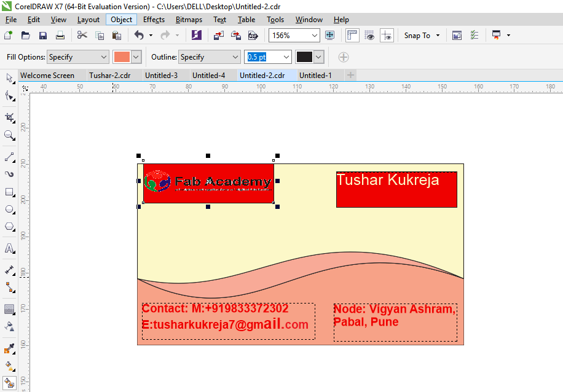Click the Redo arrow icon
563x392 pixels.
point(165,35)
